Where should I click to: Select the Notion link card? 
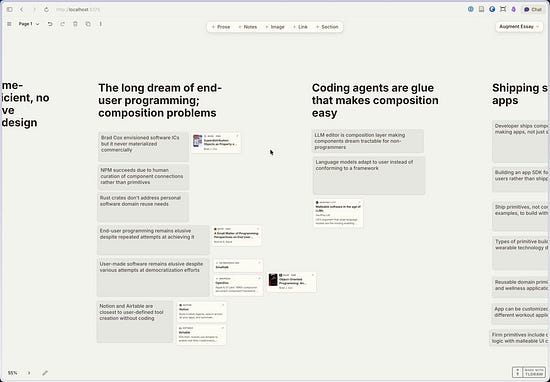point(201,311)
